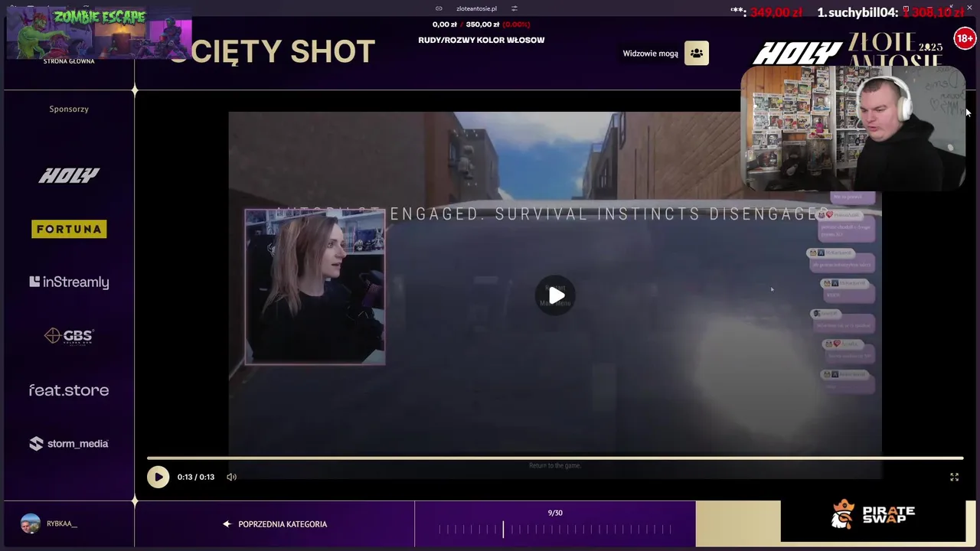Open the storm_media sponsor logo
Image resolution: width=980 pixels, height=551 pixels.
(69, 444)
